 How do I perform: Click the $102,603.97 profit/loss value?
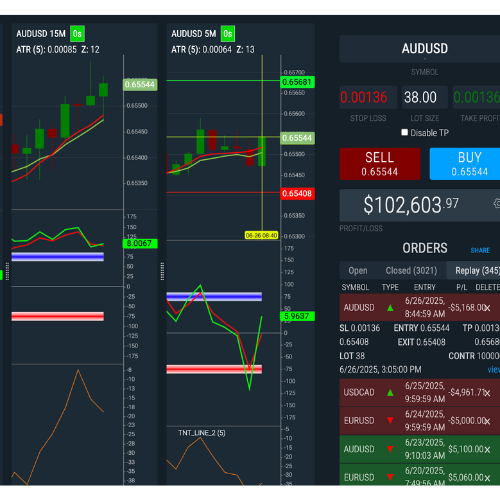pos(411,205)
